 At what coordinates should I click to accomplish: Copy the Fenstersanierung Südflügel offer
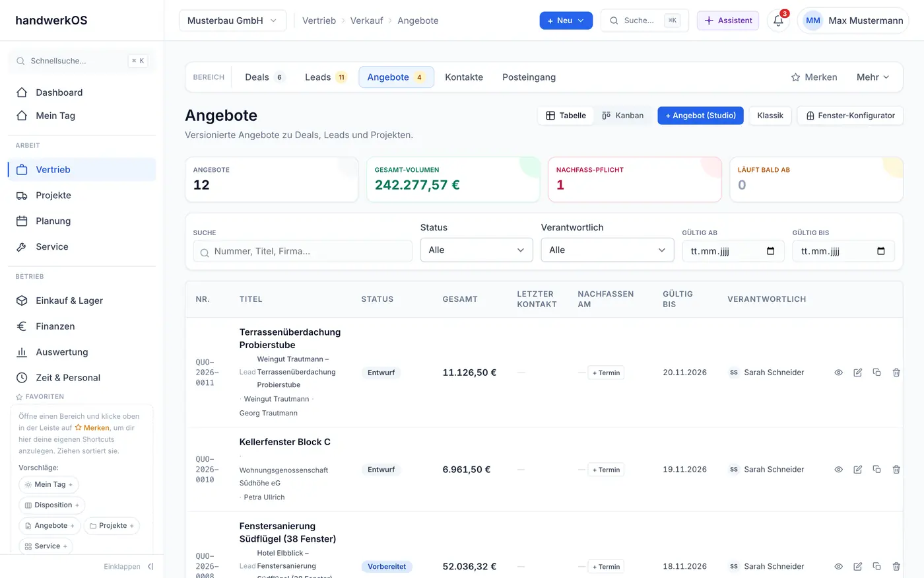[x=876, y=567]
